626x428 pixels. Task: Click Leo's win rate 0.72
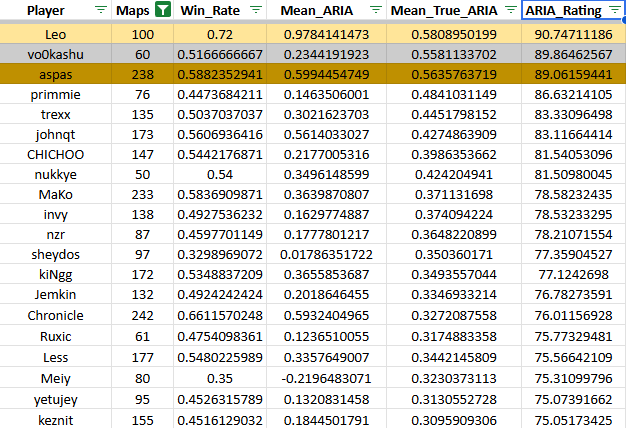[220, 34]
